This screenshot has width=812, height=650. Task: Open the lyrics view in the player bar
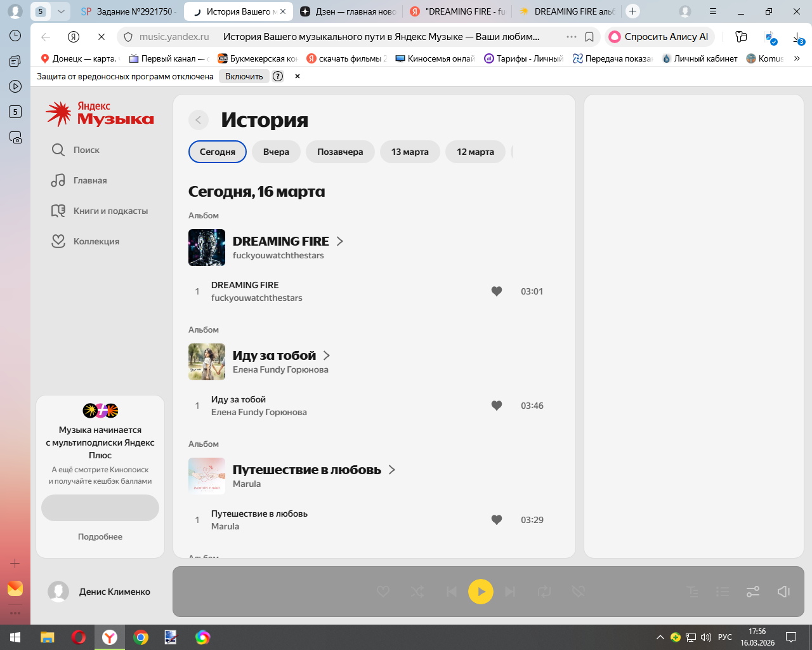[x=693, y=592]
